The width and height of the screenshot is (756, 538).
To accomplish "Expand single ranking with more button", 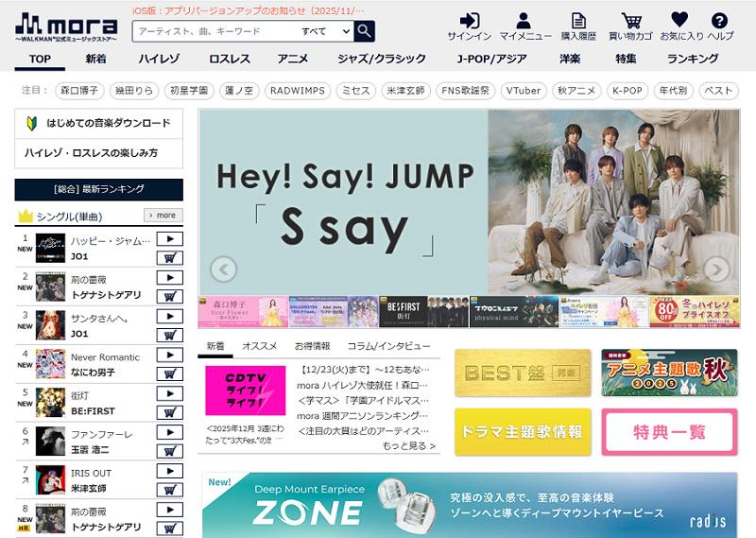I will [163, 216].
